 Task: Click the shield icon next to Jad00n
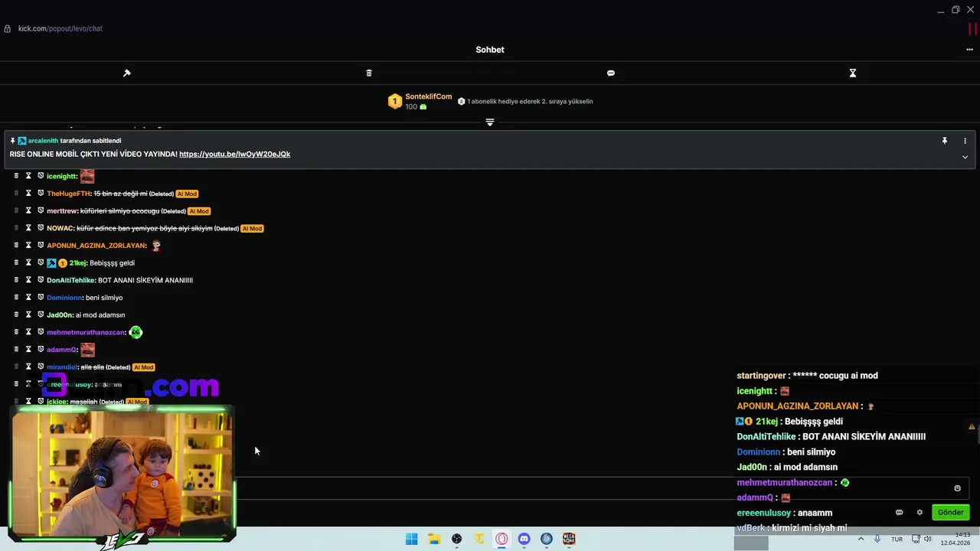(x=41, y=315)
